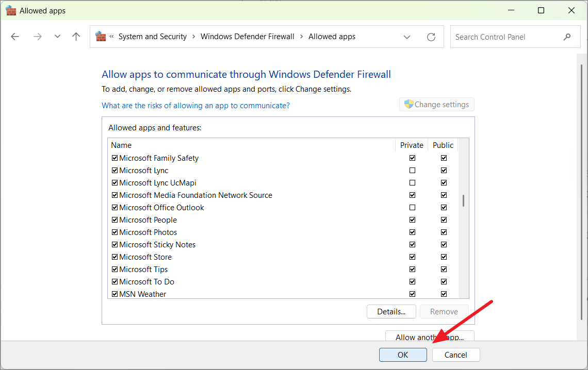Viewport: 588px width, 370px height.
Task: Select the Microsoft Lync row text
Action: pos(143,171)
